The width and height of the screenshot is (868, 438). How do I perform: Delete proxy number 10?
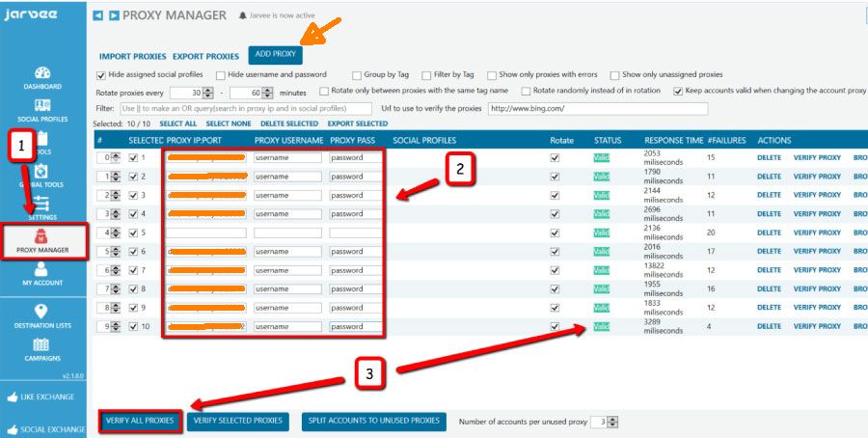click(x=770, y=327)
